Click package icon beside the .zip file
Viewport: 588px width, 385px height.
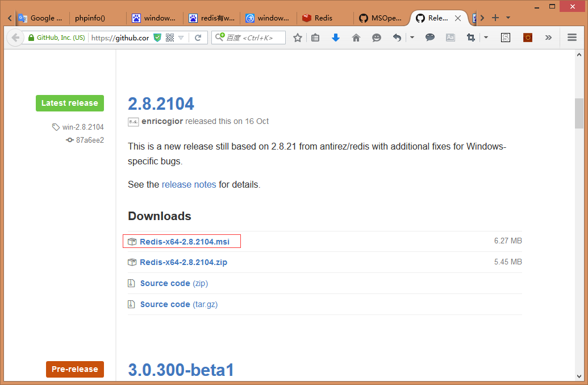click(x=132, y=262)
